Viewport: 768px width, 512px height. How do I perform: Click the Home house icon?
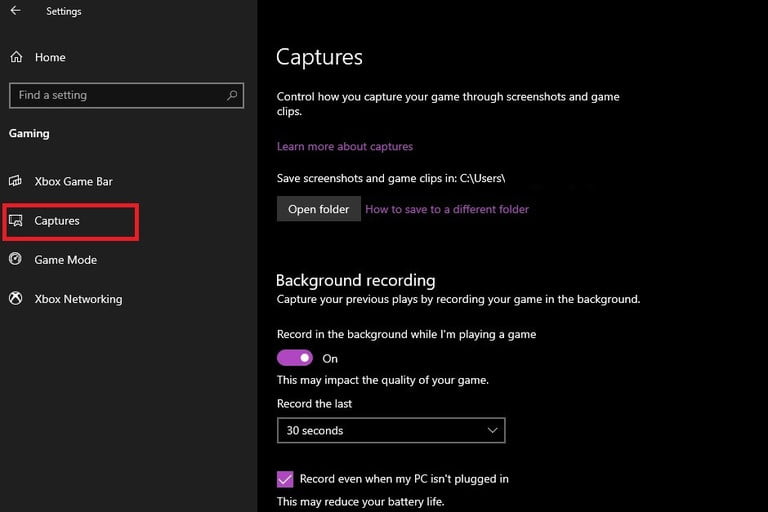(16, 57)
